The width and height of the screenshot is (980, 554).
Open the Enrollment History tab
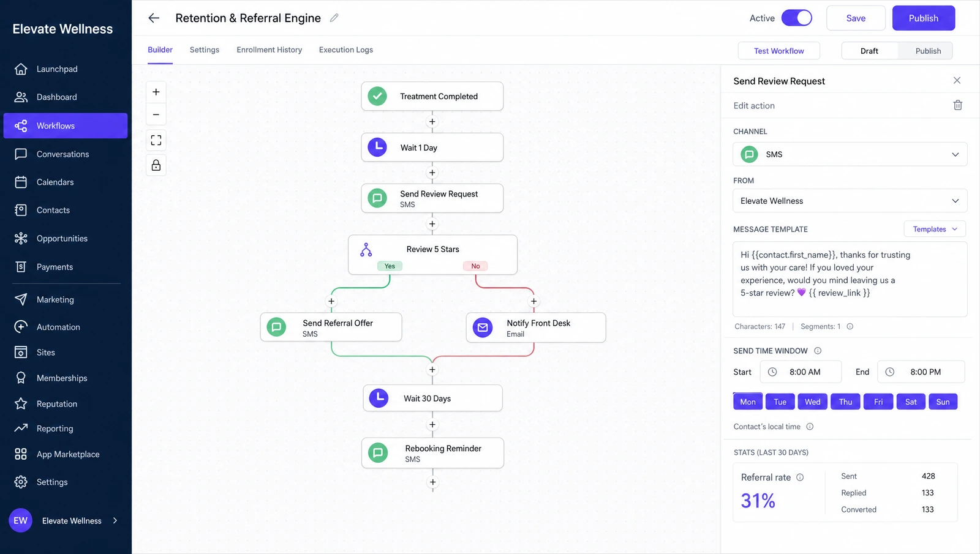[269, 50]
